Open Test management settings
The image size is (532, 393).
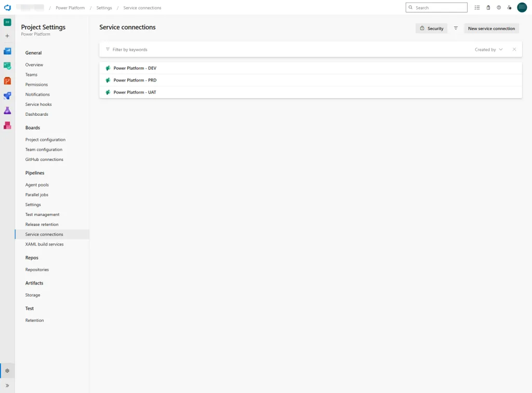[x=42, y=214]
